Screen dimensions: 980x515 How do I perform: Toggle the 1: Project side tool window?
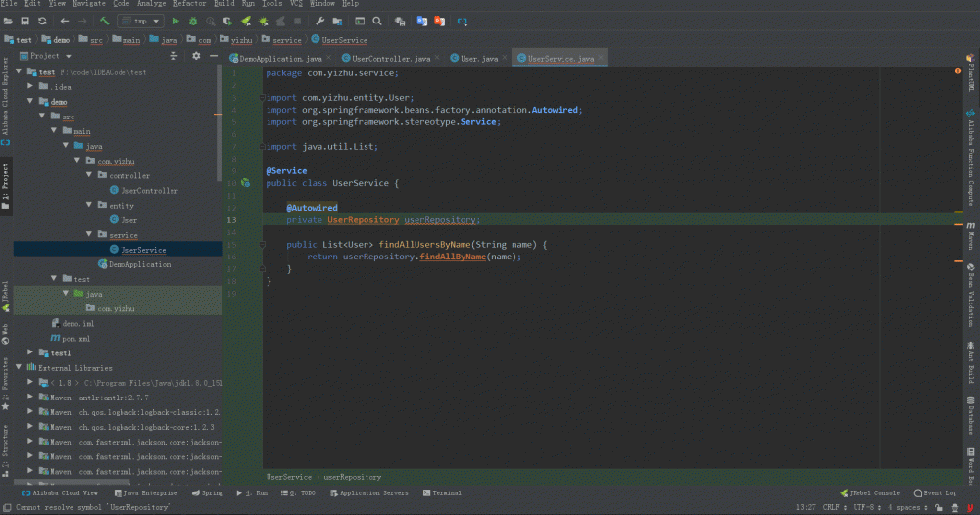click(x=5, y=181)
